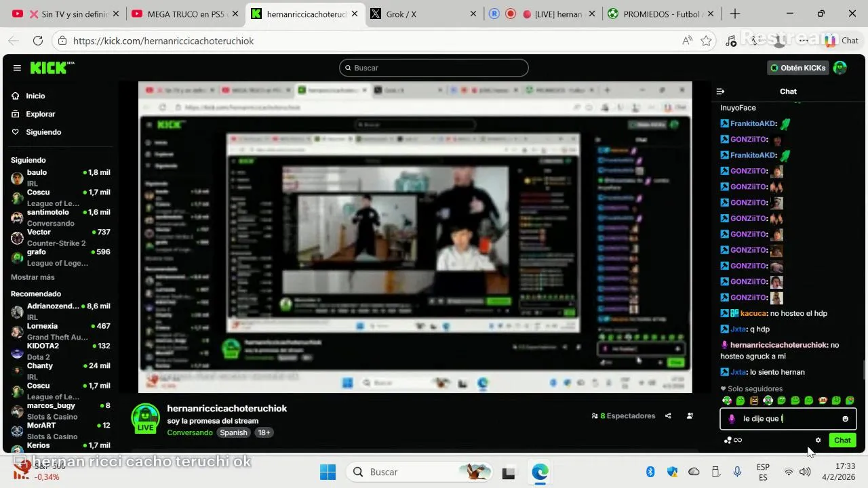868x488 pixels.
Task: Open Lornexia recommended channel
Action: pyautogui.click(x=60, y=331)
